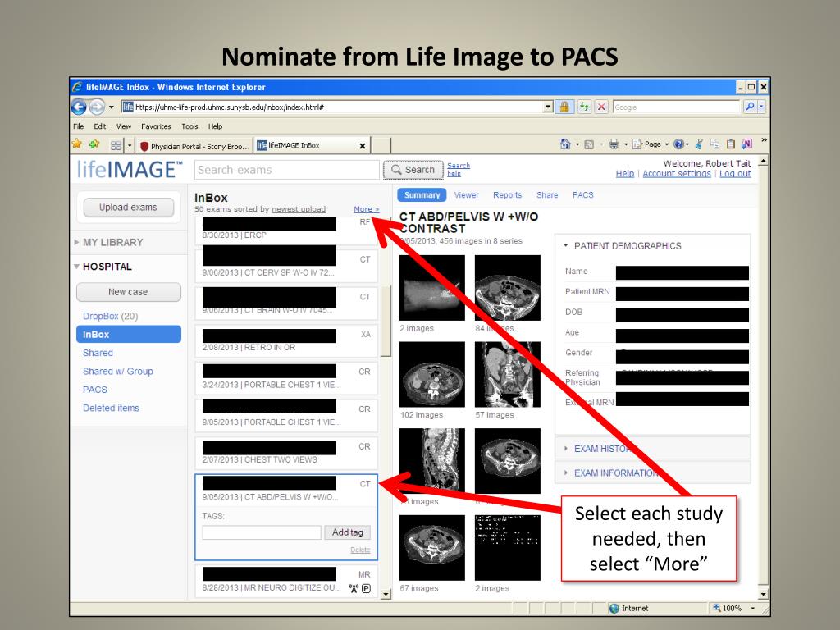Viewport: 840px width, 630px height.
Task: Click the Upload exams button
Action: 128,208
